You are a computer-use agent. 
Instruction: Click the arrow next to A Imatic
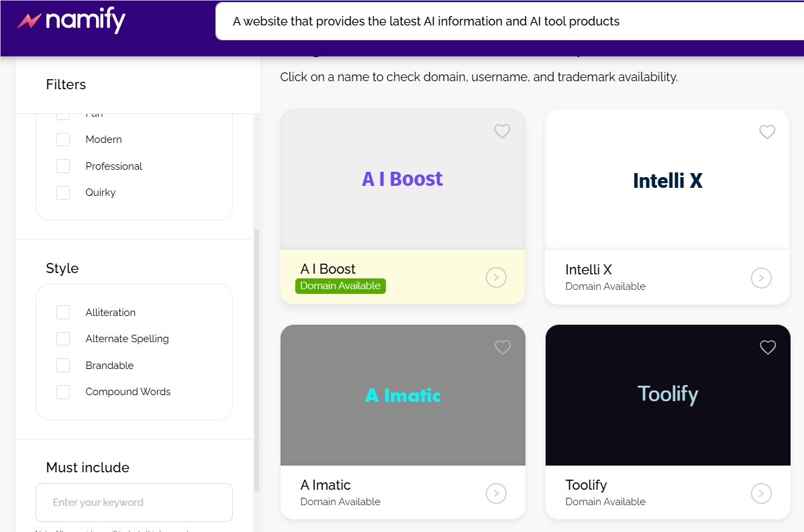(x=496, y=493)
